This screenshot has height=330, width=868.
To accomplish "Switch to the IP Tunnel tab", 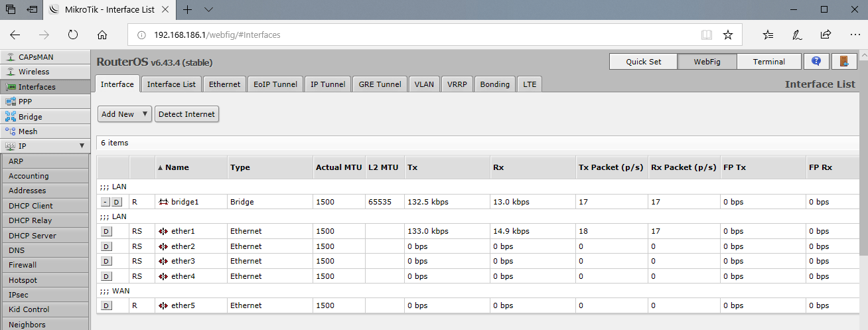I will click(x=328, y=84).
